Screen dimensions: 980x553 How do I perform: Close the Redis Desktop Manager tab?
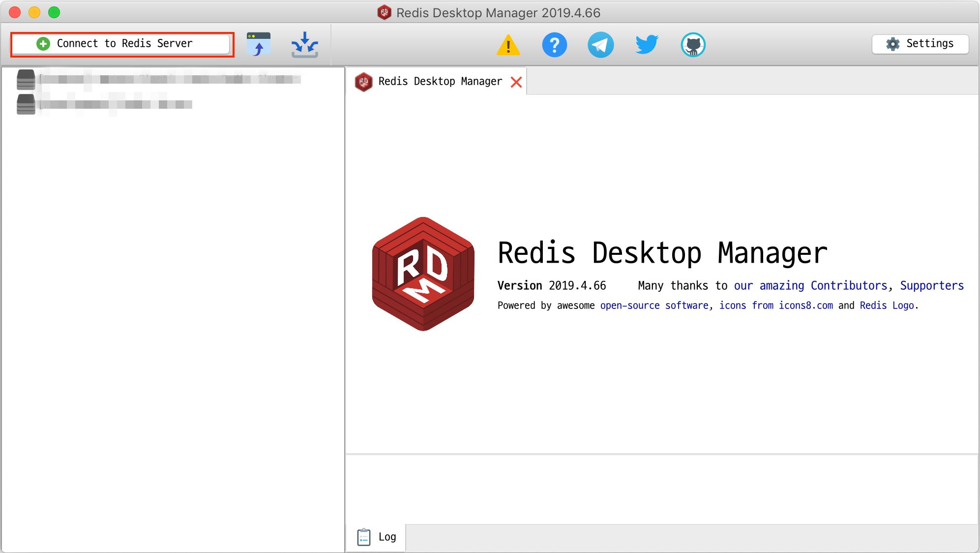[516, 82]
